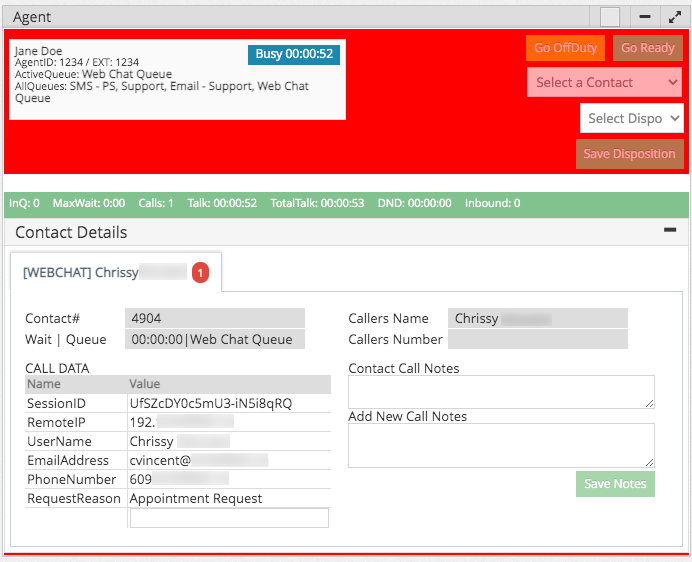Click the AgentID: 1234 / EXT: 1234 line

[77, 62]
